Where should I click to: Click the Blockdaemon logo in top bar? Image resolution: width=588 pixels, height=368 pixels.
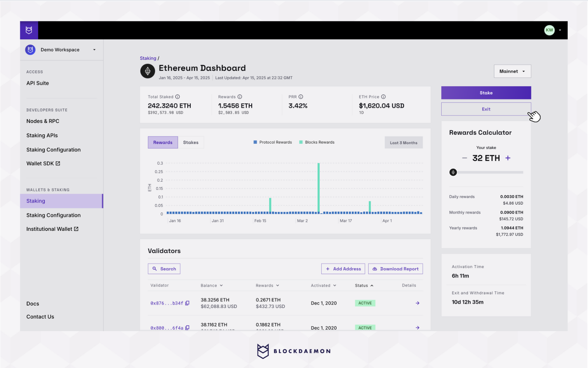point(29,30)
